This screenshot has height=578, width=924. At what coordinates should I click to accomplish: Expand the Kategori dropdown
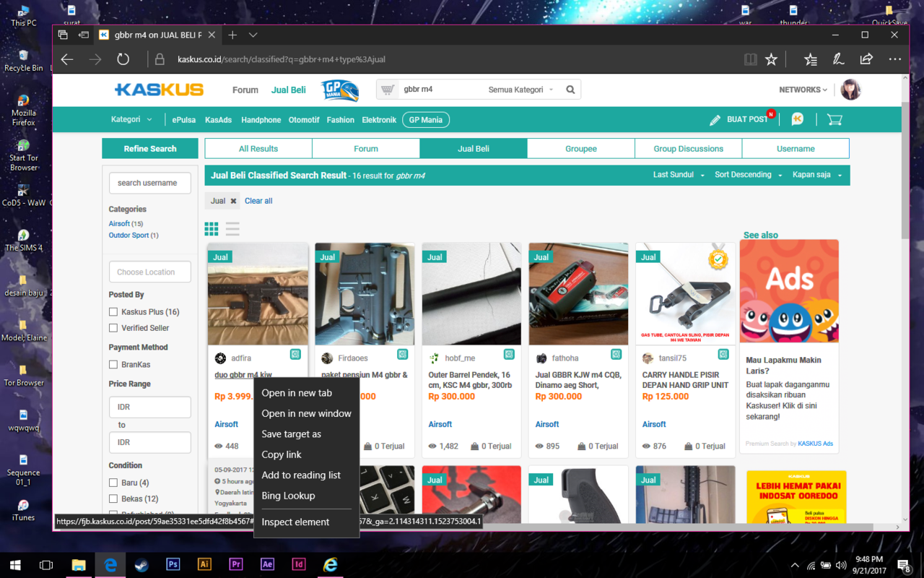pyautogui.click(x=131, y=119)
